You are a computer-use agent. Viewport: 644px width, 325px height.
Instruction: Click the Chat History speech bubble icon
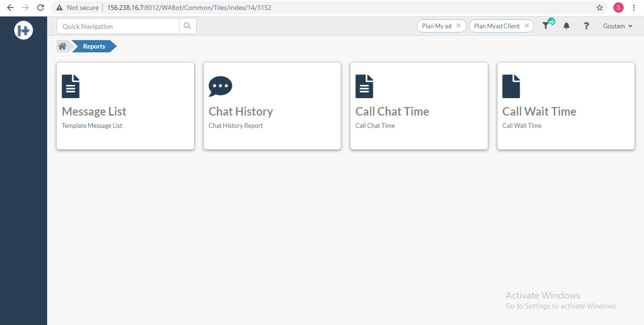(x=220, y=87)
